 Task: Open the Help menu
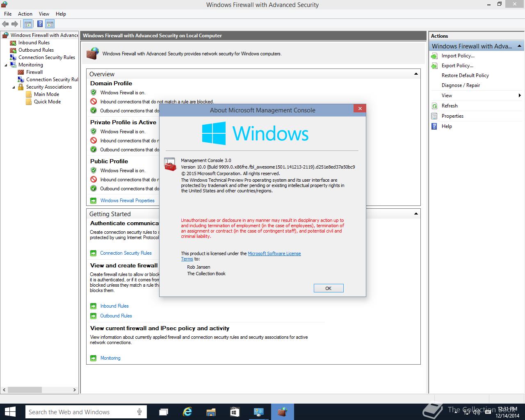coord(61,14)
